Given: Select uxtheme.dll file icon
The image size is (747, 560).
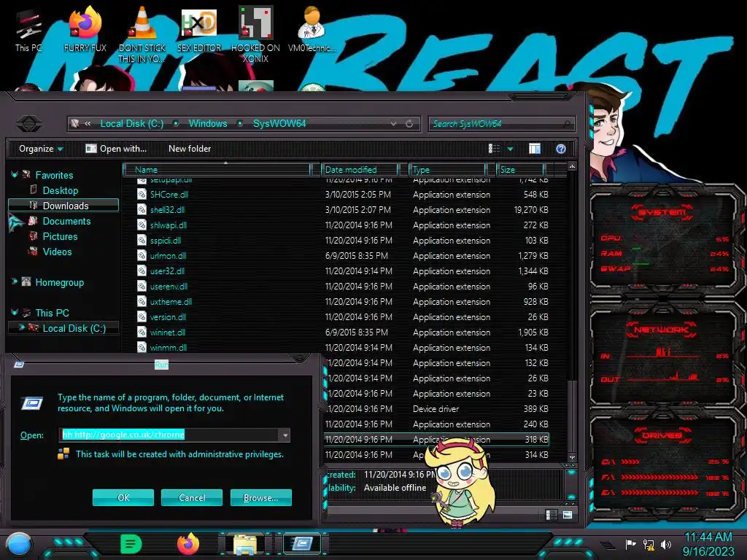Looking at the screenshot, I should (x=142, y=301).
